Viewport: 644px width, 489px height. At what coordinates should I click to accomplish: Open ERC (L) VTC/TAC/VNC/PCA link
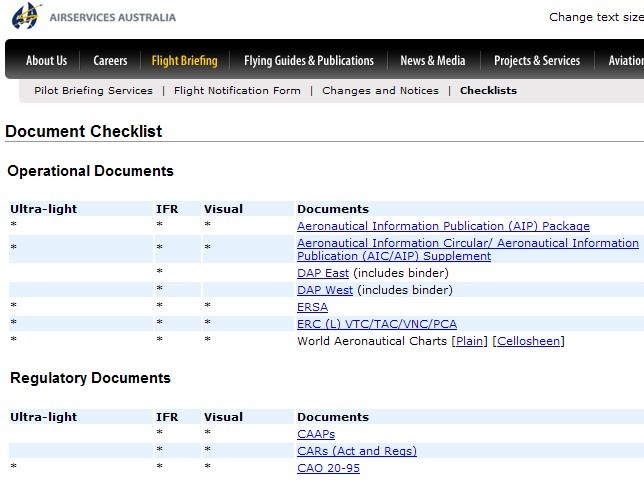[x=377, y=324]
